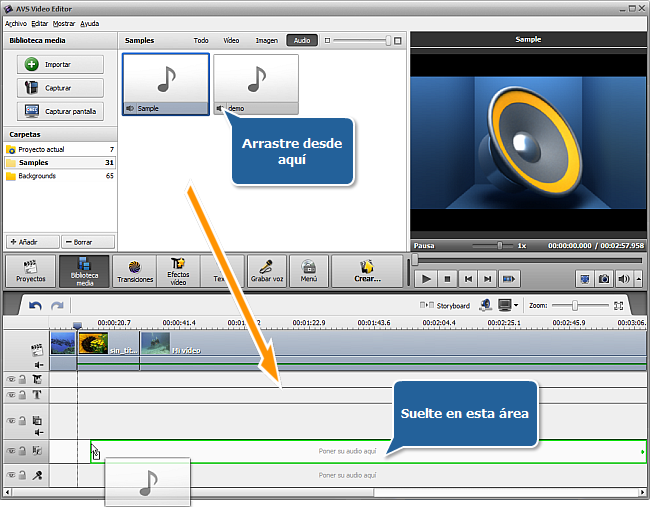Toggle visibility of voice track

(11, 475)
